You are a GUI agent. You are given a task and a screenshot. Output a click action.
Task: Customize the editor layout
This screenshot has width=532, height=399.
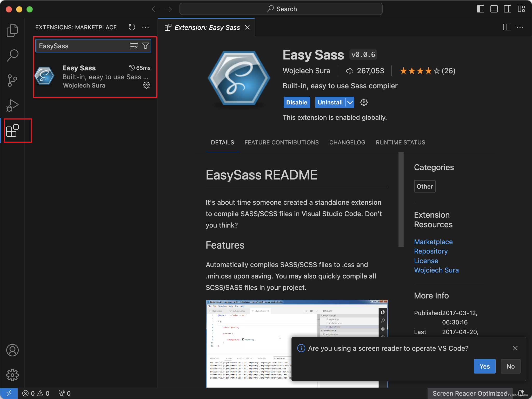tap(521, 9)
